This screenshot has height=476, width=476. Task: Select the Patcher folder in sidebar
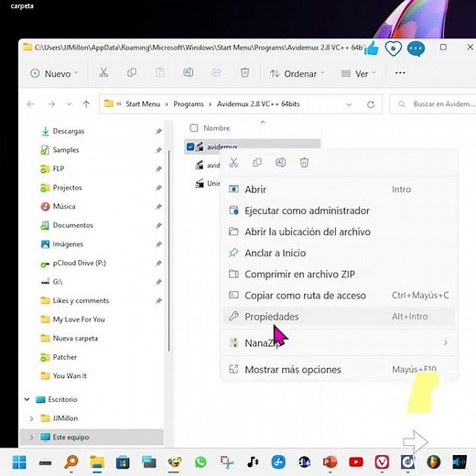pos(65,357)
